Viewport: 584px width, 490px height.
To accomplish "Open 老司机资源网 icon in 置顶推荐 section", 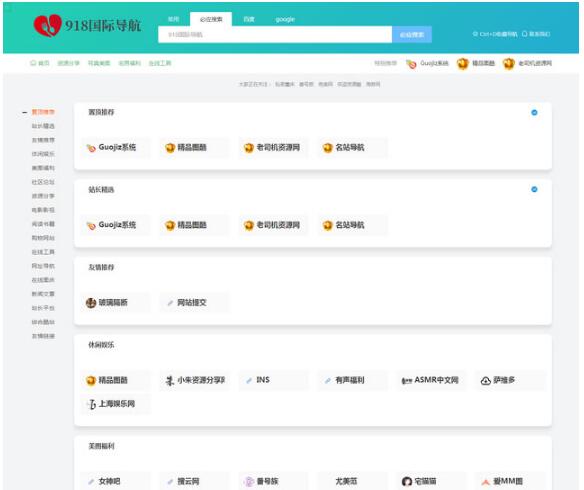I will coord(249,148).
